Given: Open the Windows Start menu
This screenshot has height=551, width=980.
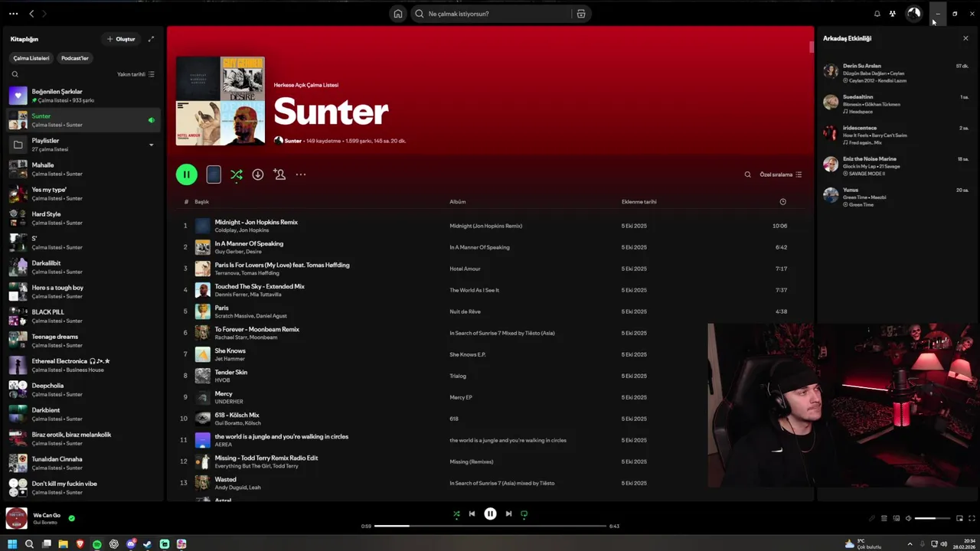Looking at the screenshot, I should pyautogui.click(x=12, y=544).
